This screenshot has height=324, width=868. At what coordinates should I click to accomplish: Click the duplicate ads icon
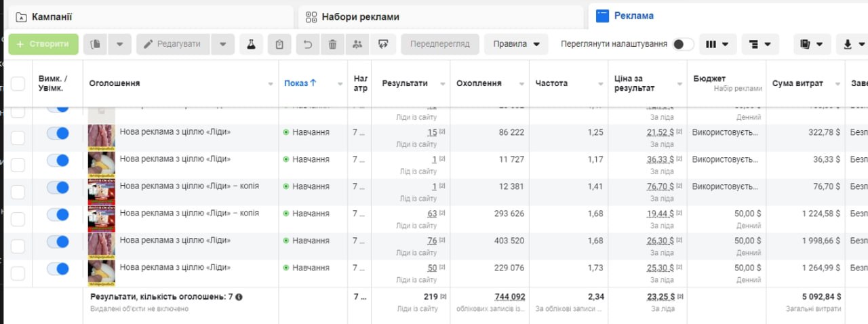[96, 44]
